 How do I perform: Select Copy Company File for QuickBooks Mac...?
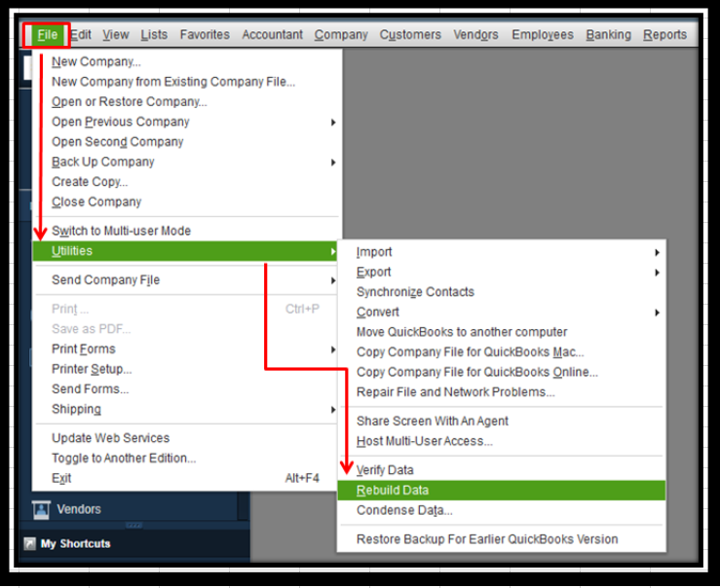(x=502, y=351)
